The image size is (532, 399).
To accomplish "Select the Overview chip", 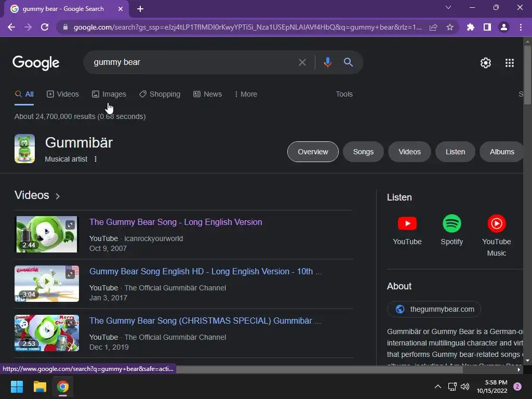I will [313, 152].
